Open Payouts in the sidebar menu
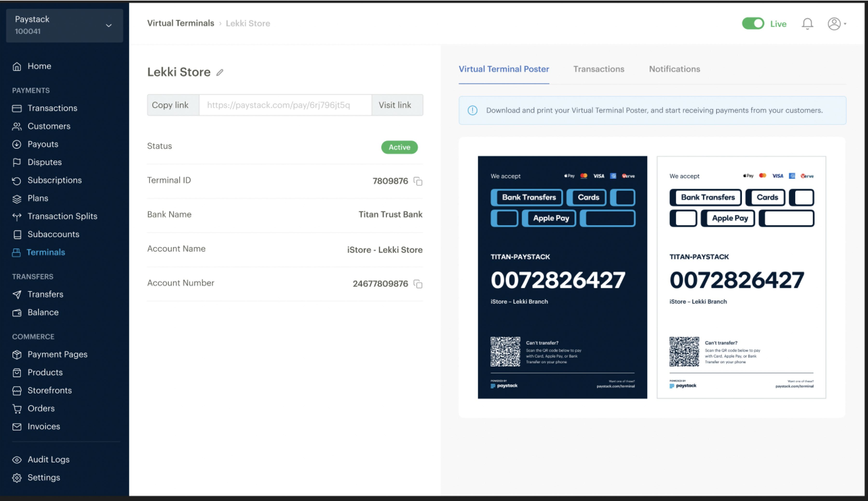868x501 pixels. point(43,144)
